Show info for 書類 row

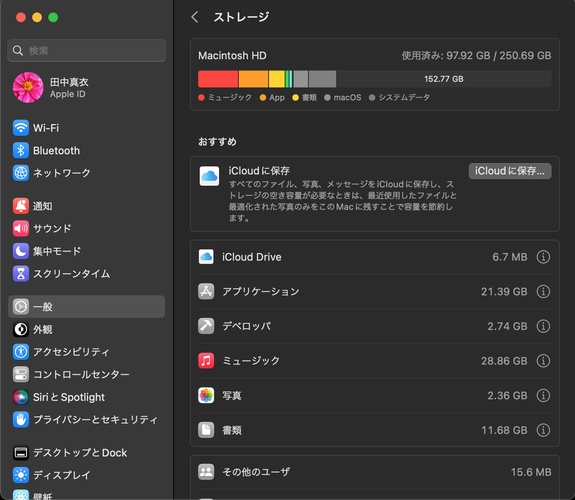click(x=543, y=430)
